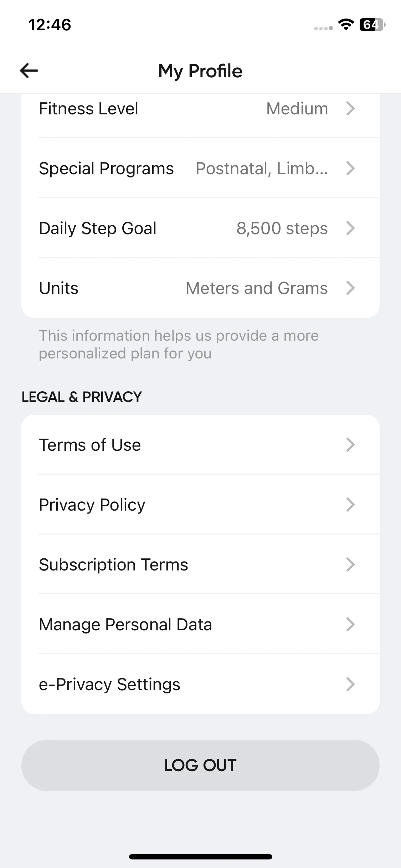Viewport: 401px width, 868px height.
Task: Select the Medium fitness level value
Action: tap(297, 108)
